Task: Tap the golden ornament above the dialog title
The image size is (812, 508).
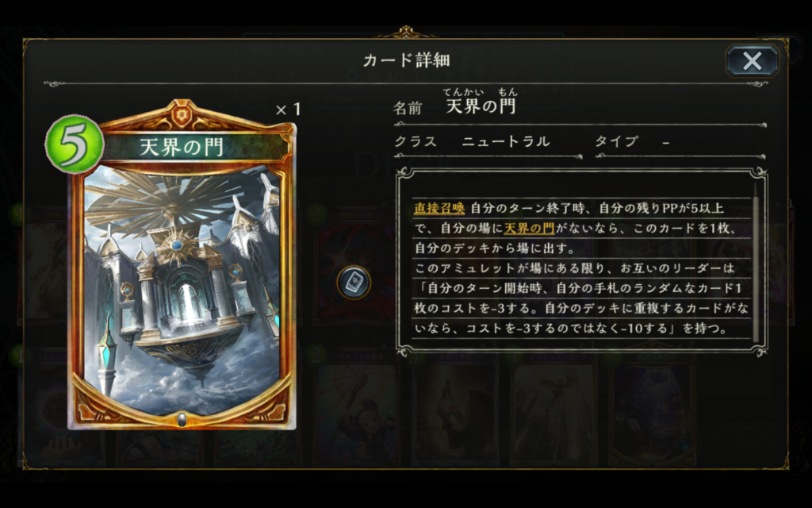Action: (405, 33)
